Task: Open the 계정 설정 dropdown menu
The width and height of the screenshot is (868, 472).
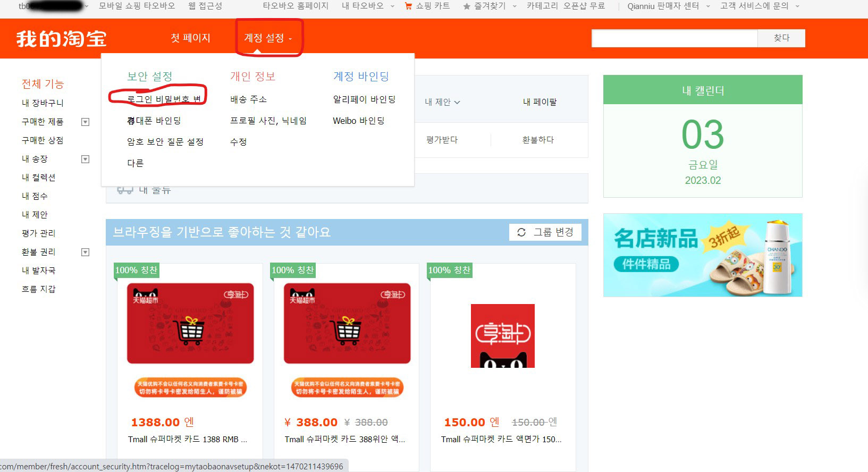Action: click(268, 38)
